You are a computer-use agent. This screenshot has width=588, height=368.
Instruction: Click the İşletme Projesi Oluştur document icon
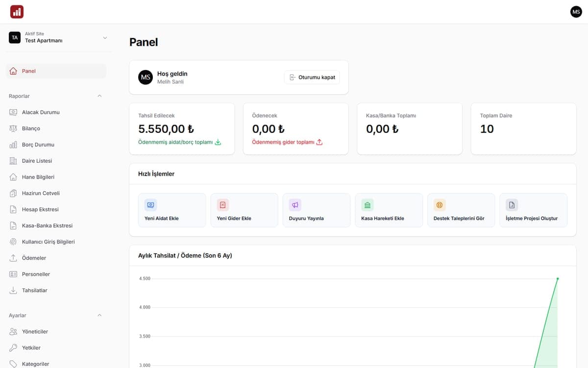click(x=512, y=205)
